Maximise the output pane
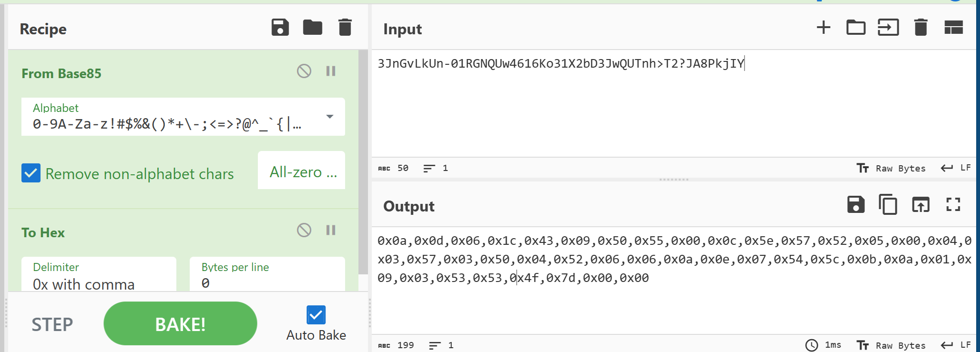Screen dimensions: 980x352 pyautogui.click(x=953, y=204)
